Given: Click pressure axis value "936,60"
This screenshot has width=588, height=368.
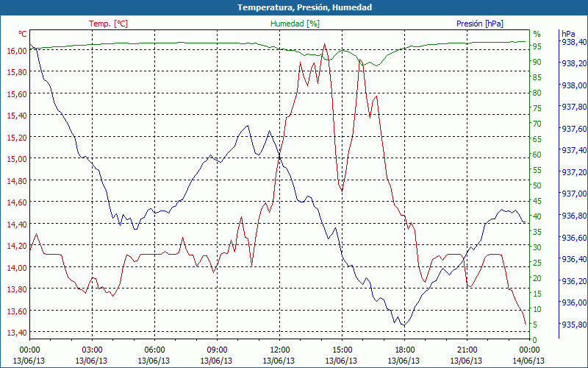Looking at the screenshot, I should (574, 237).
